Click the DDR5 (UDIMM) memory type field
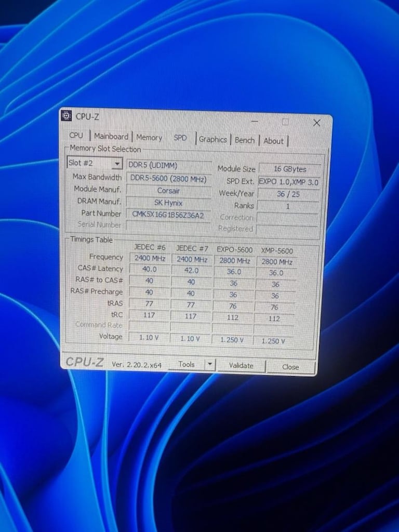Image resolution: width=399 pixels, height=532 pixels. (x=169, y=165)
